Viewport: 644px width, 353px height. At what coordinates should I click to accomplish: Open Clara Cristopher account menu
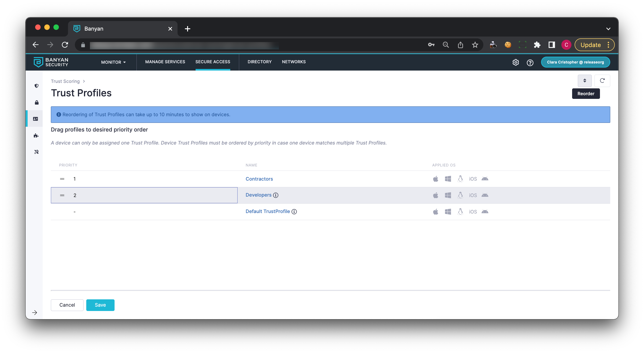(575, 62)
